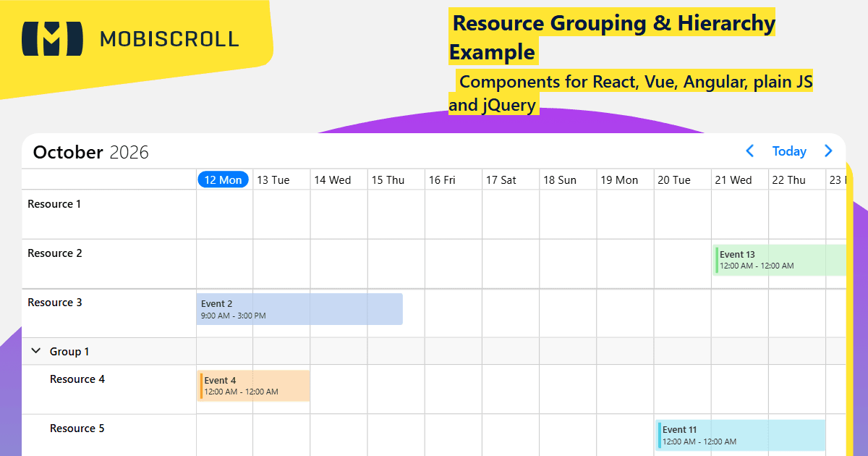Click the Resource 4 row label
Viewport: 868px width, 456px height.
pyautogui.click(x=77, y=379)
